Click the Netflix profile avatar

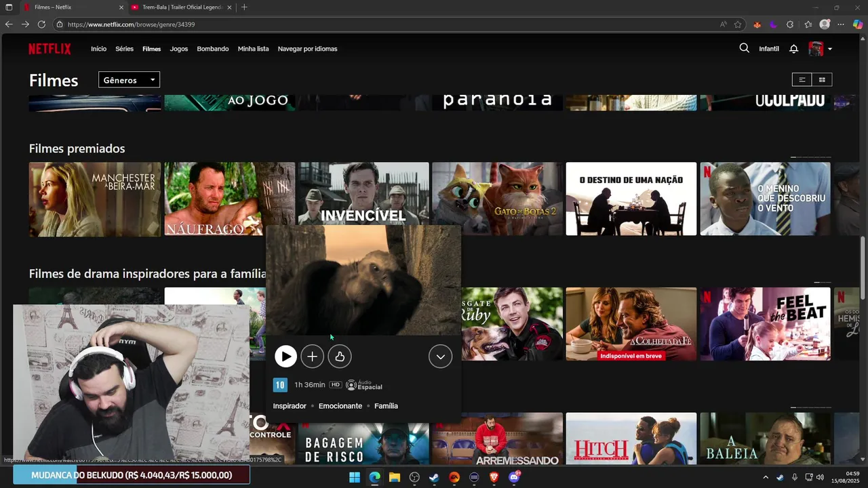tap(816, 49)
